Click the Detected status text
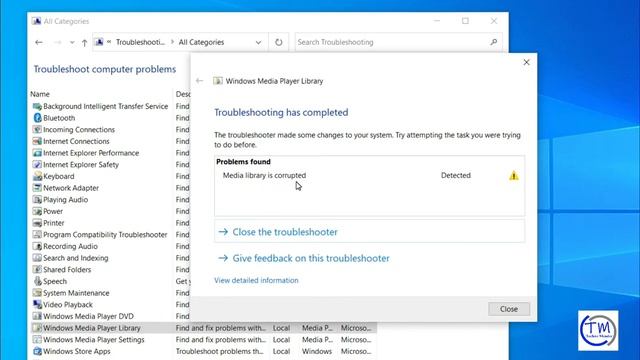Image resolution: width=640 pixels, height=360 pixels. 456,176
